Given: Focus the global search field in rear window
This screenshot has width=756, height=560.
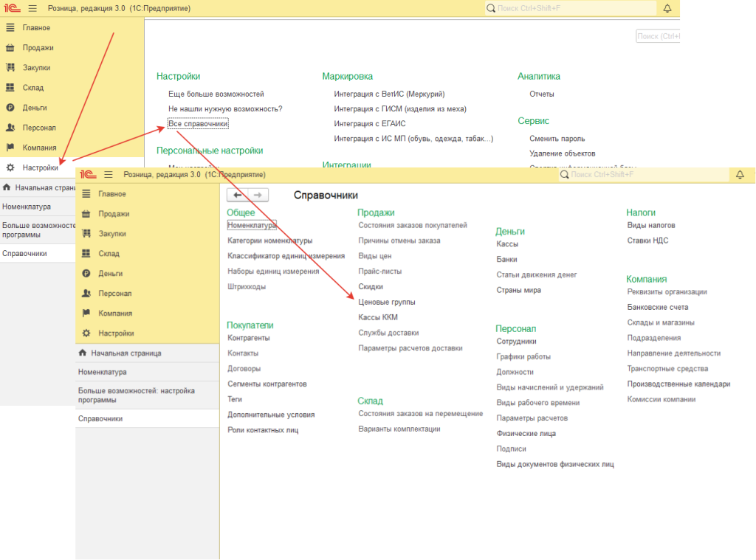Looking at the screenshot, I should pyautogui.click(x=571, y=8).
